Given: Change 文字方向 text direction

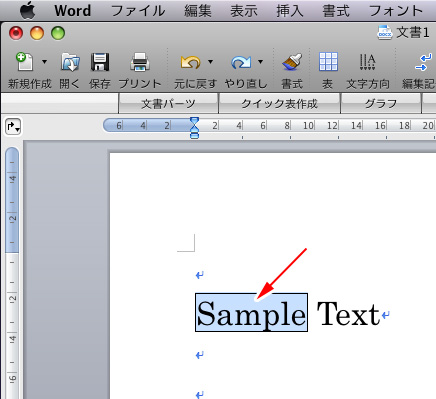Looking at the screenshot, I should [368, 62].
